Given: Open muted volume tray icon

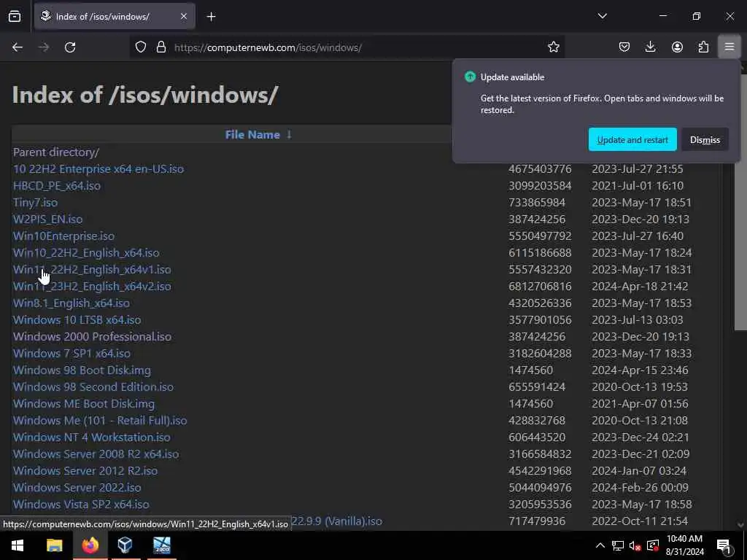Looking at the screenshot, I should [x=635, y=545].
